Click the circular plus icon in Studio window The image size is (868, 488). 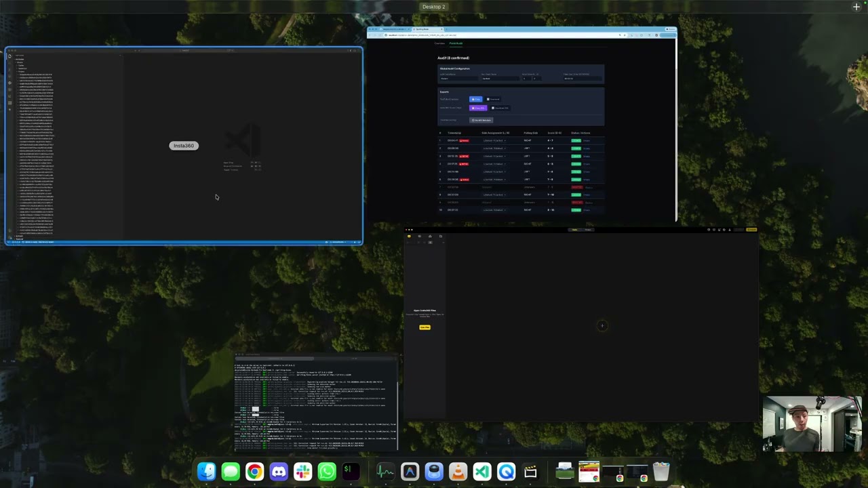coord(601,326)
